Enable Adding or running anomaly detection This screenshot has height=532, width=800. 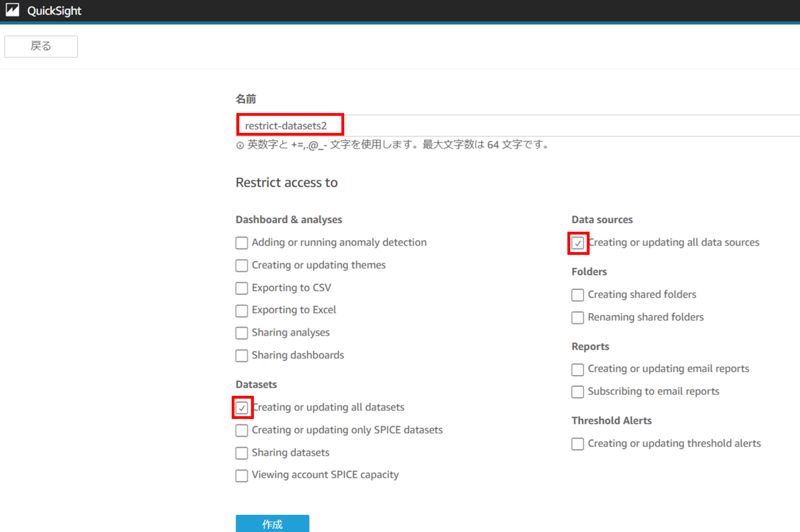click(242, 243)
